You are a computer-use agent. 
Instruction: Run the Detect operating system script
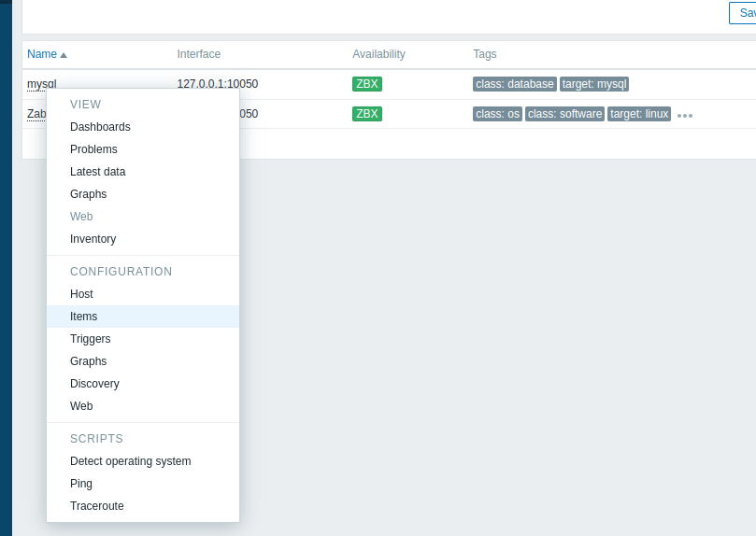(130, 461)
